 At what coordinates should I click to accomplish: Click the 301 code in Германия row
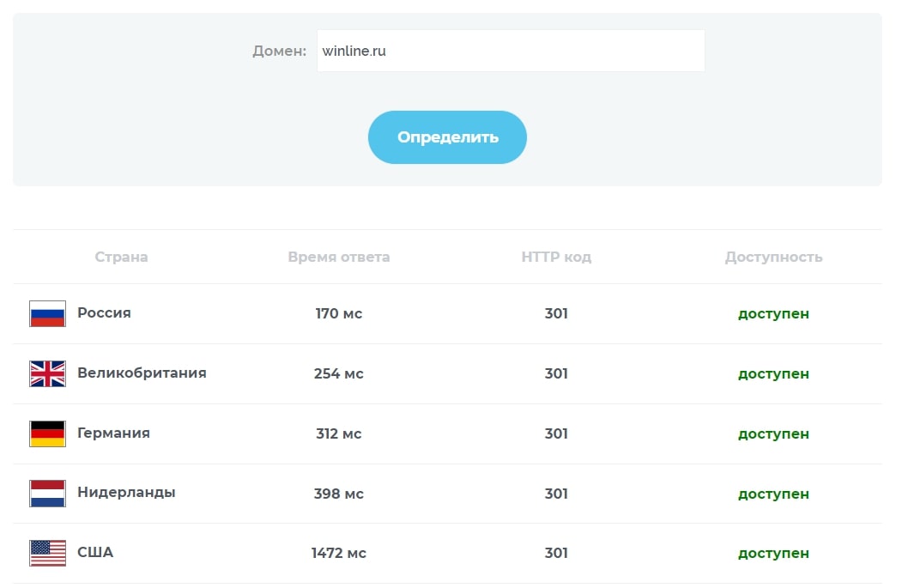click(x=556, y=433)
